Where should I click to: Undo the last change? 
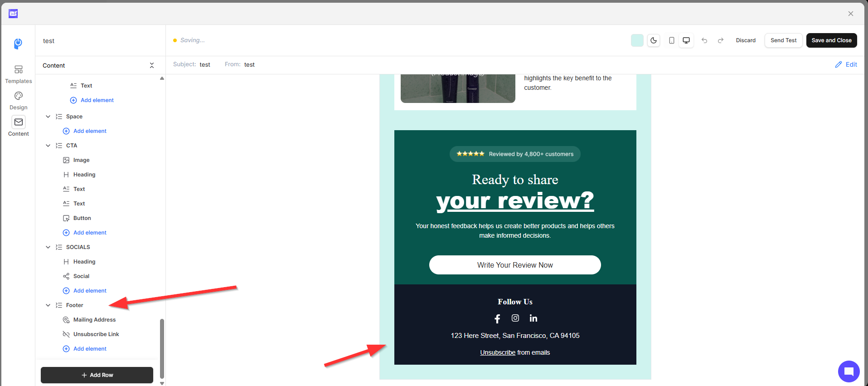tap(704, 40)
